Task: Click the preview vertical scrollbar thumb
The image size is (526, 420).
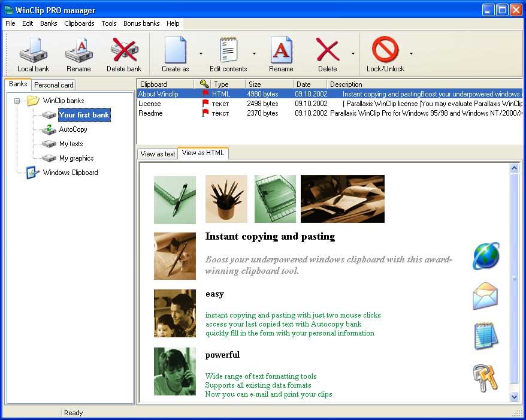Action: pos(514,279)
